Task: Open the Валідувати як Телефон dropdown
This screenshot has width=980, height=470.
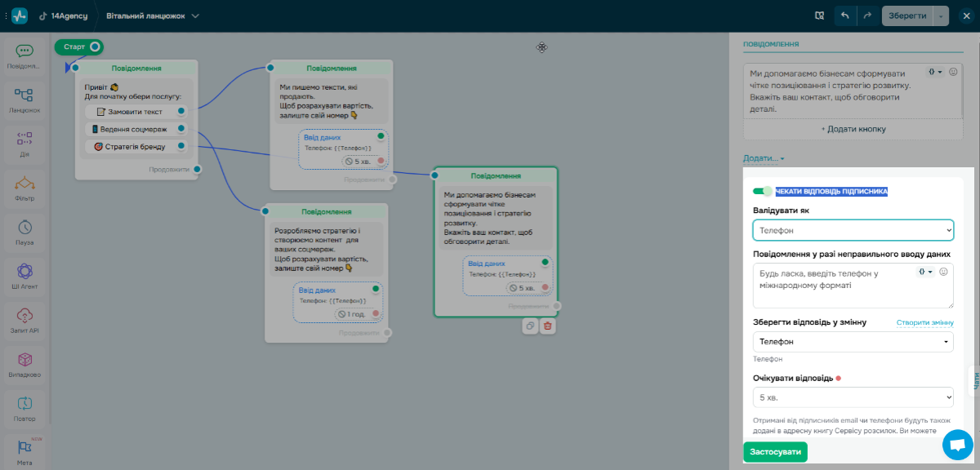Action: click(853, 231)
